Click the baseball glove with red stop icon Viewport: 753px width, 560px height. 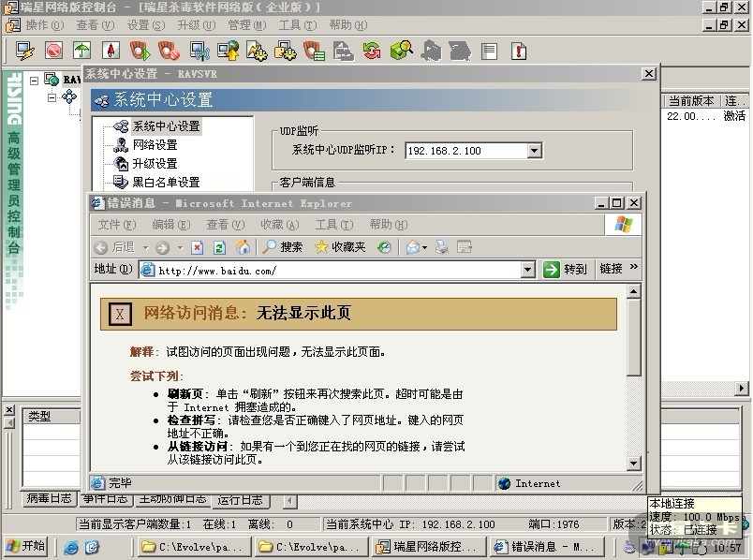169,51
